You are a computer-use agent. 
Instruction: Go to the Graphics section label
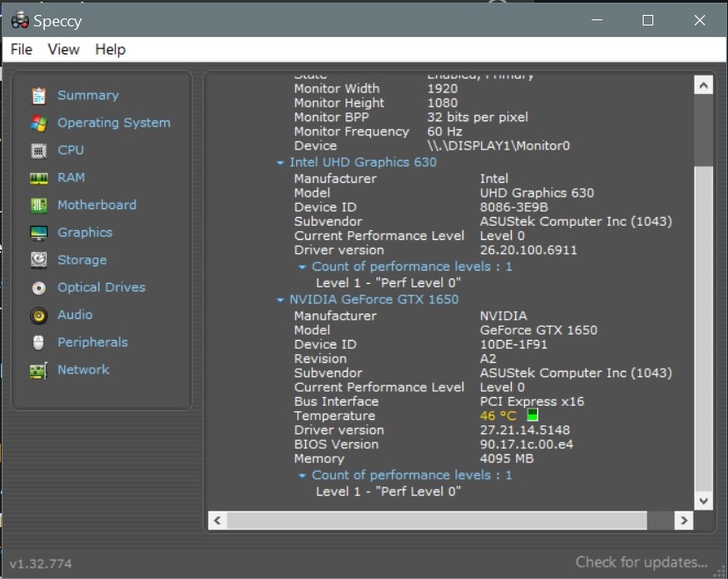85,233
